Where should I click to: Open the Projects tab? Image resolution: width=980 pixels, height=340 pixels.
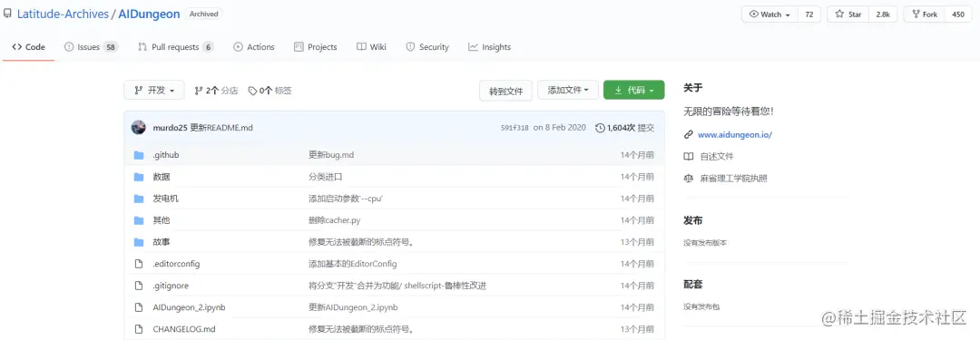pyautogui.click(x=316, y=47)
